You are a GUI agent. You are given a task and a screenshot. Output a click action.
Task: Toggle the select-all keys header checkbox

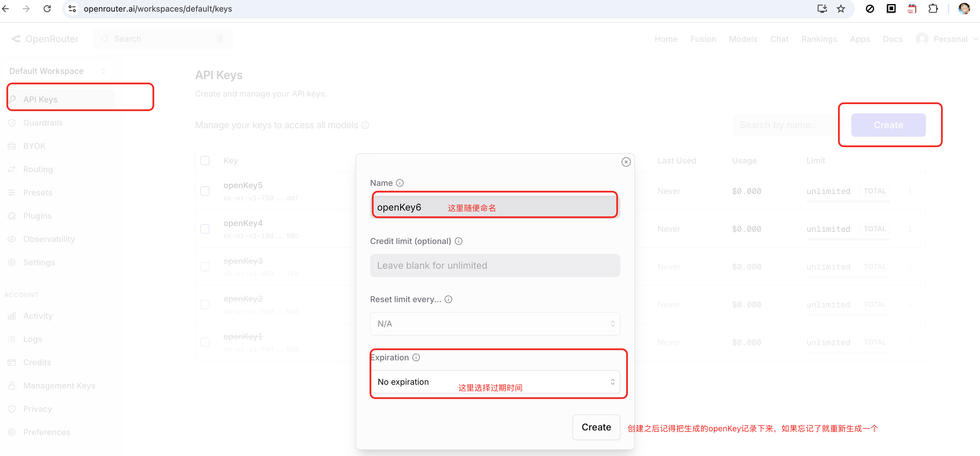pos(205,161)
